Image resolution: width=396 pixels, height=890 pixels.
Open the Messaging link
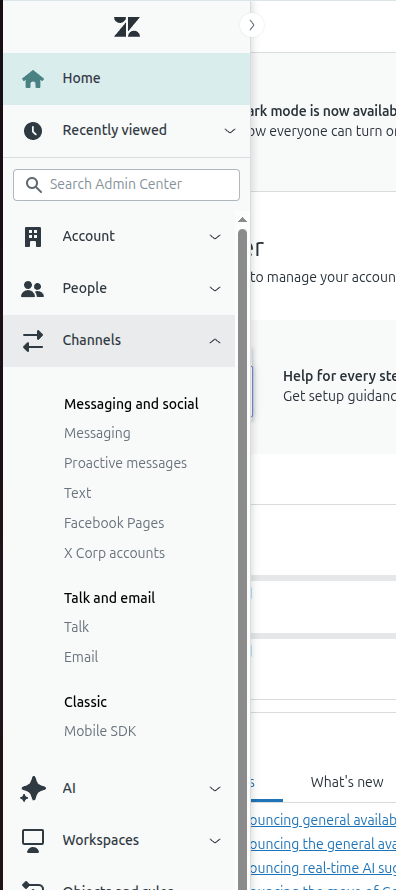pos(97,433)
